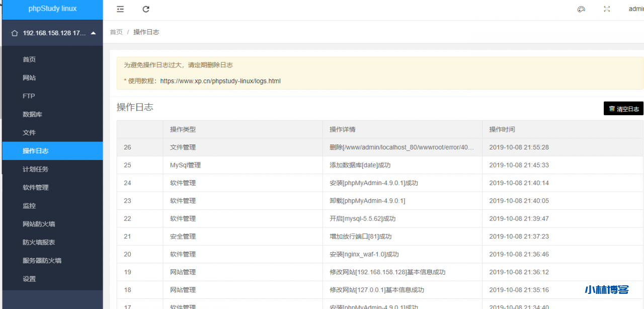The width and height of the screenshot is (644, 309).
Task: Click the phpStudy linux logo
Action: 52,8
